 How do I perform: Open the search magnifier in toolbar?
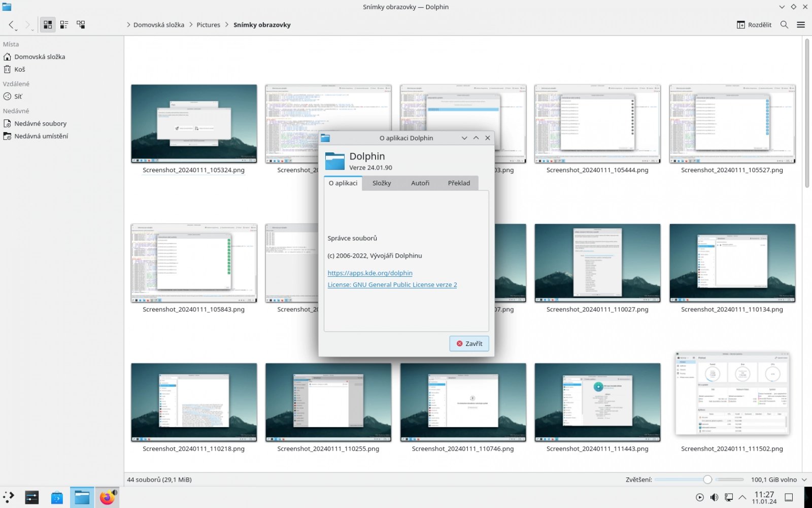click(784, 24)
